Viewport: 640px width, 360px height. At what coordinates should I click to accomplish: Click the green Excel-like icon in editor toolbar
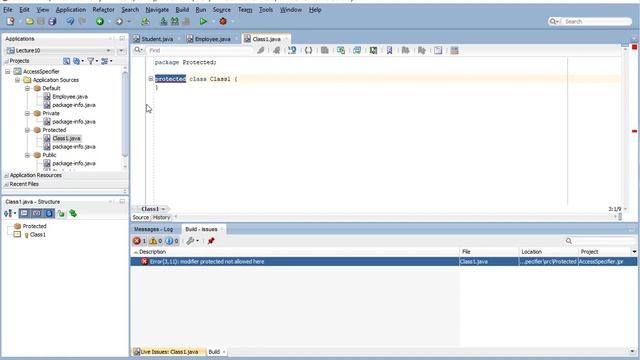(x=373, y=50)
